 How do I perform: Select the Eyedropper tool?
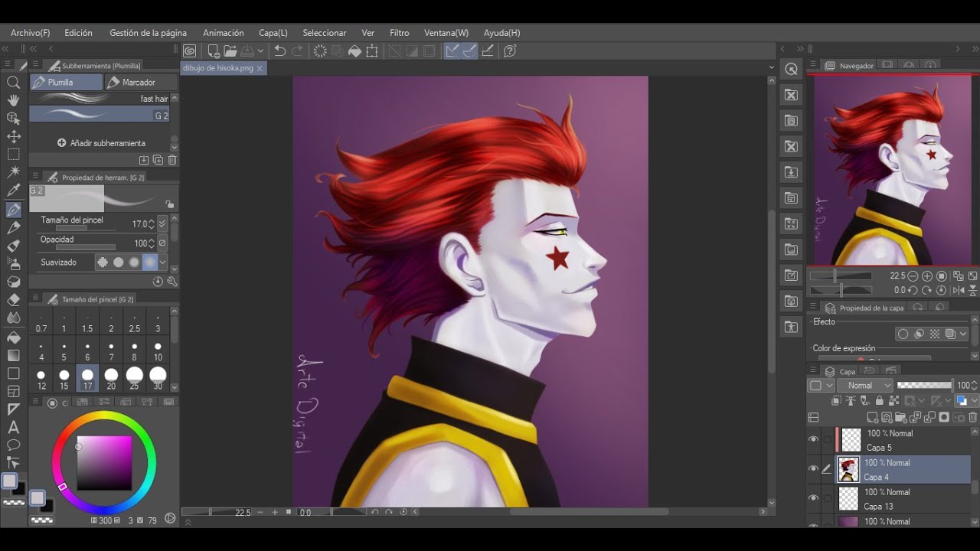click(13, 191)
